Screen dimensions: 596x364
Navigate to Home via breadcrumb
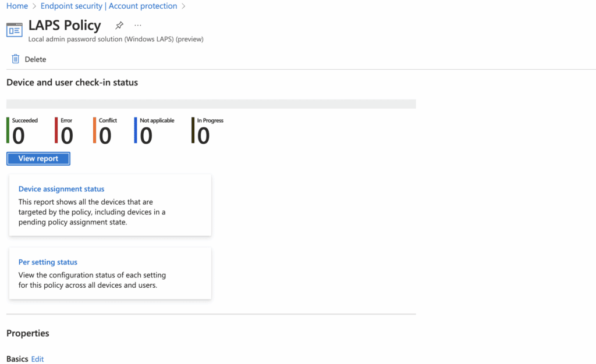[17, 6]
